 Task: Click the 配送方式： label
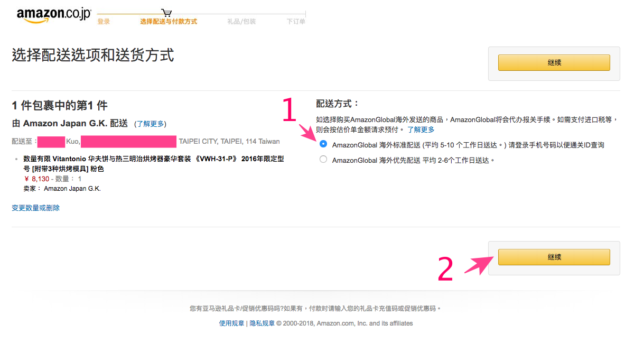pos(337,104)
